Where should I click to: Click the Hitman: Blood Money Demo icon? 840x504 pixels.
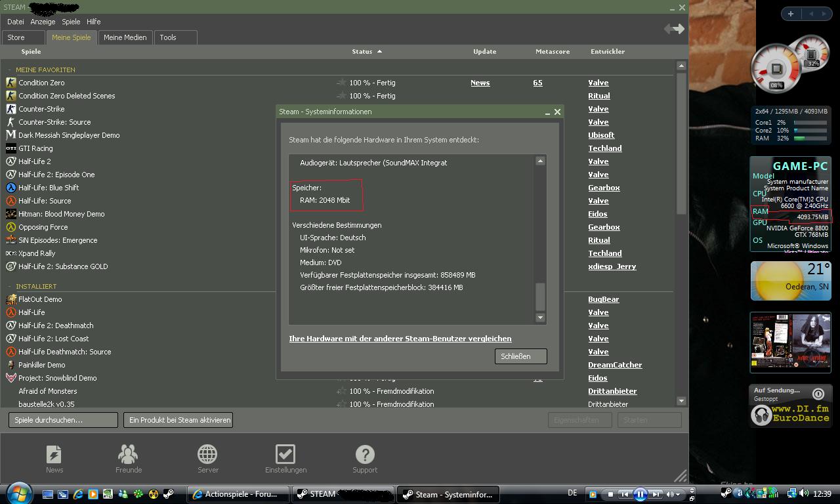(x=10, y=214)
